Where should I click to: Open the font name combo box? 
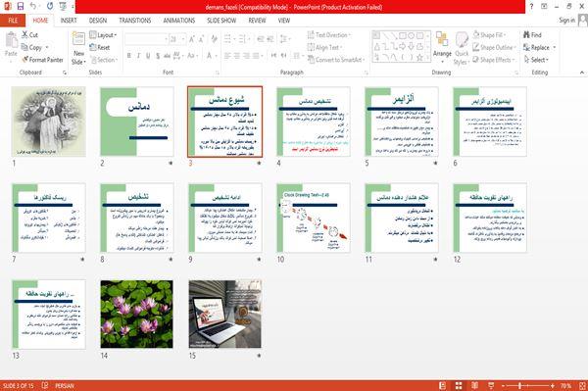coord(146,38)
